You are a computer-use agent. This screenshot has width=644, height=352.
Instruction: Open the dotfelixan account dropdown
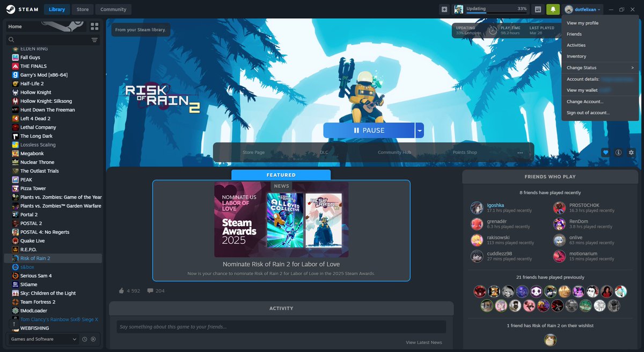point(583,9)
